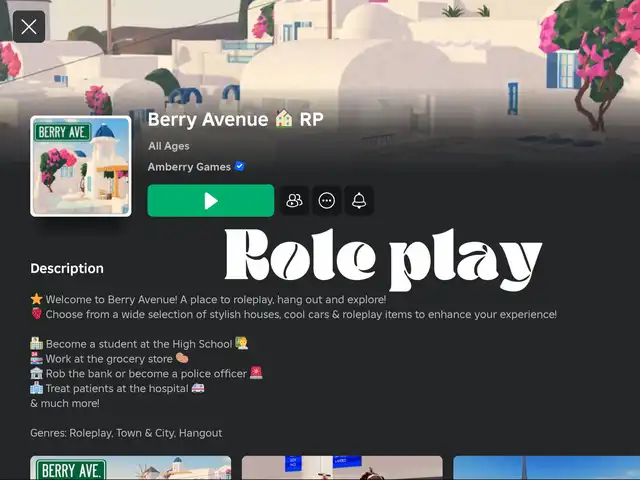This screenshot has width=640, height=480.
Task: Click the Genres line listing Roleplay
Action: click(126, 433)
